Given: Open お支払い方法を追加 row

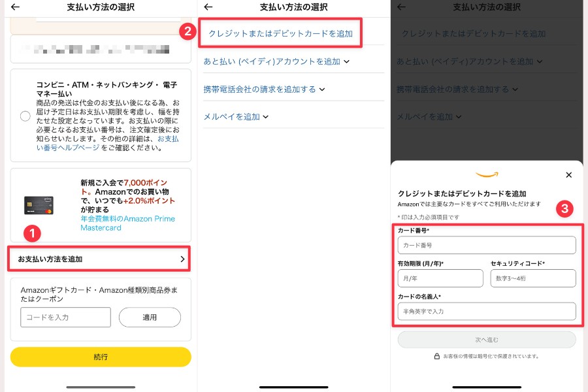Looking at the screenshot, I should (99, 259).
